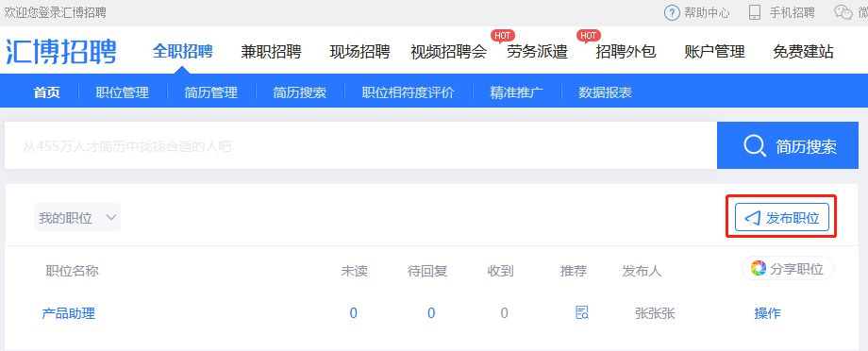The image size is (868, 351).
Task: Click the 职位名称 column header
Action: tap(73, 271)
